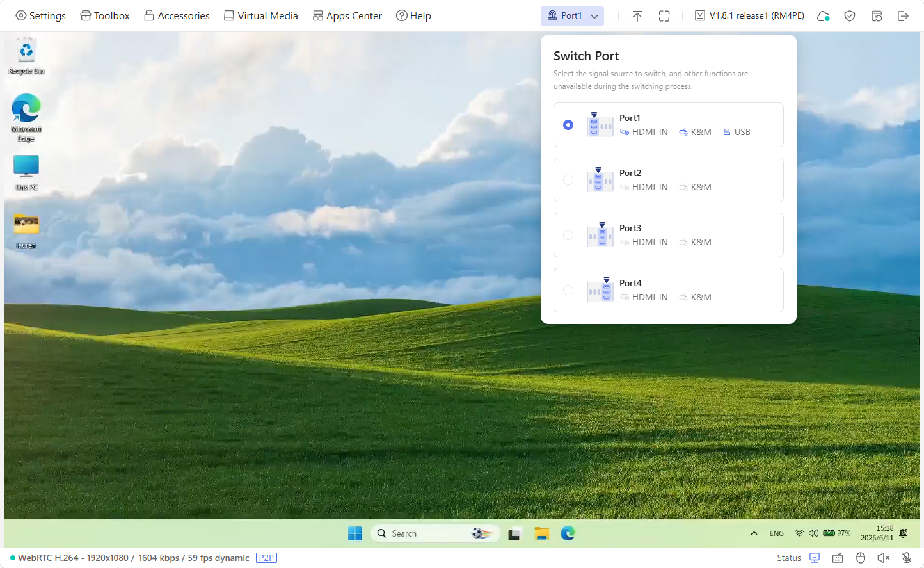Click the Port2 device illustration icon

[x=600, y=180]
